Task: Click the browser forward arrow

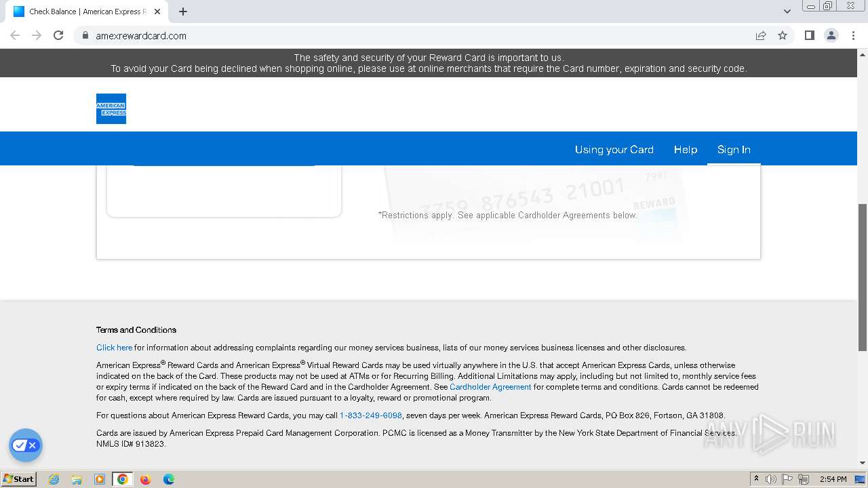Action: (37, 35)
